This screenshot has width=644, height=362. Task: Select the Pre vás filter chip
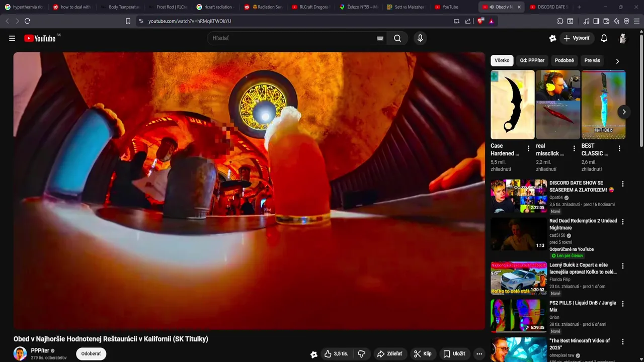(x=592, y=60)
